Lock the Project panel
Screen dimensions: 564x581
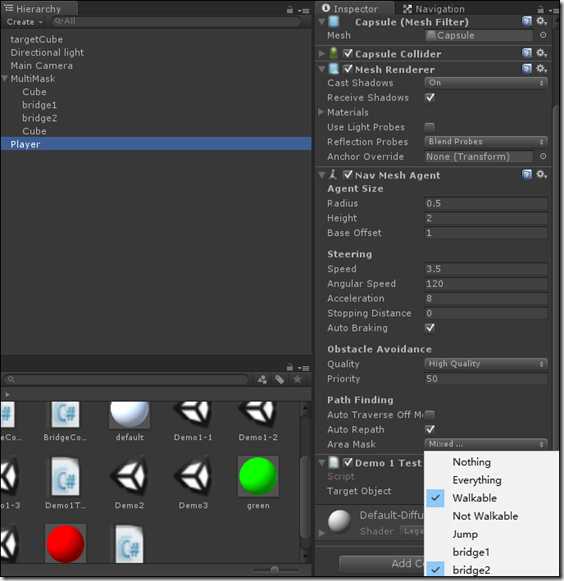290,368
